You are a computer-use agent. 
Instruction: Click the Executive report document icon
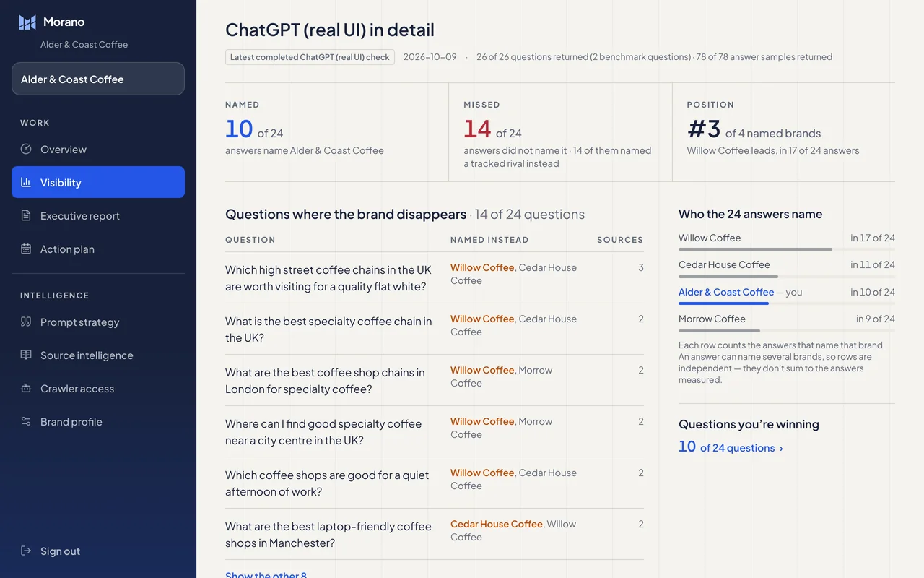26,216
